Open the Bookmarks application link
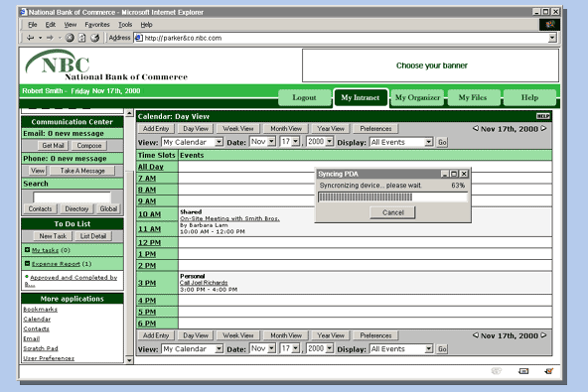Viewport: 588px width, 392px height. coord(40,309)
